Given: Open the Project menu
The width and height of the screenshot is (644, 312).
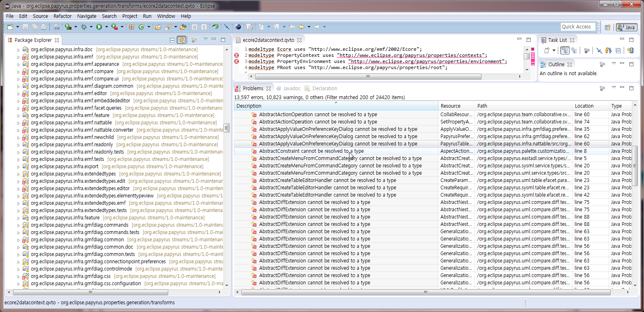Looking at the screenshot, I should tap(130, 16).
